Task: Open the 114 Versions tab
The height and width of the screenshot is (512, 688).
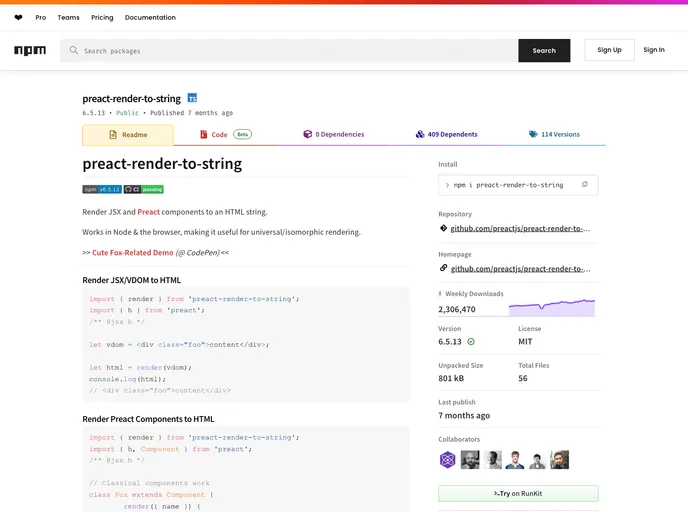Action: click(554, 134)
